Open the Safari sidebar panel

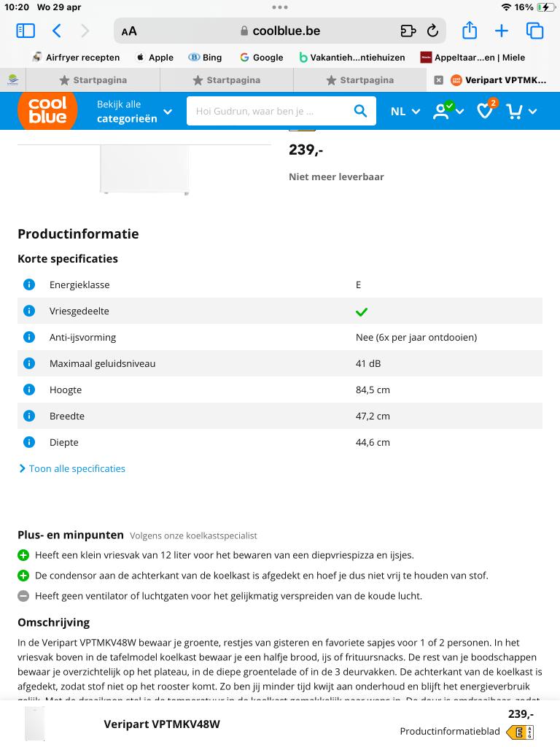[x=26, y=31]
